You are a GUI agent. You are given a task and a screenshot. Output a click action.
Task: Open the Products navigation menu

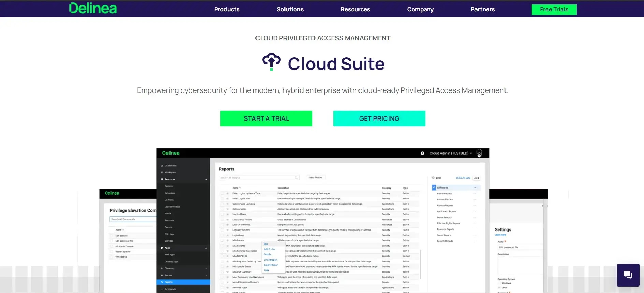coord(227,9)
